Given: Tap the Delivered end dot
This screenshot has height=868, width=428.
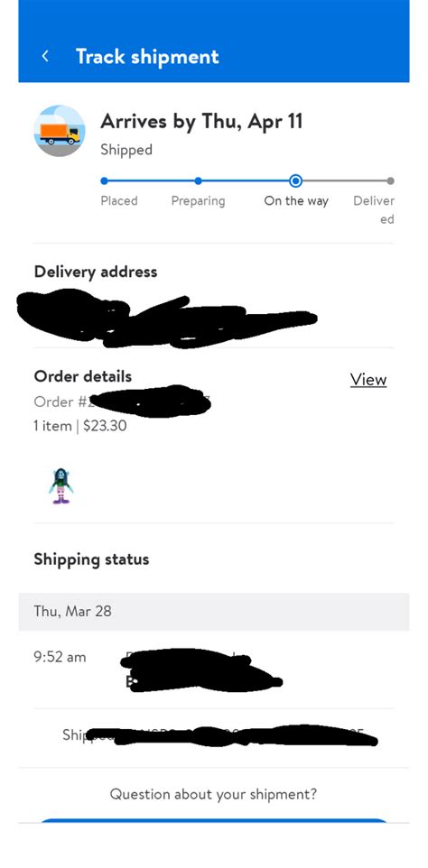Looking at the screenshot, I should click(390, 180).
